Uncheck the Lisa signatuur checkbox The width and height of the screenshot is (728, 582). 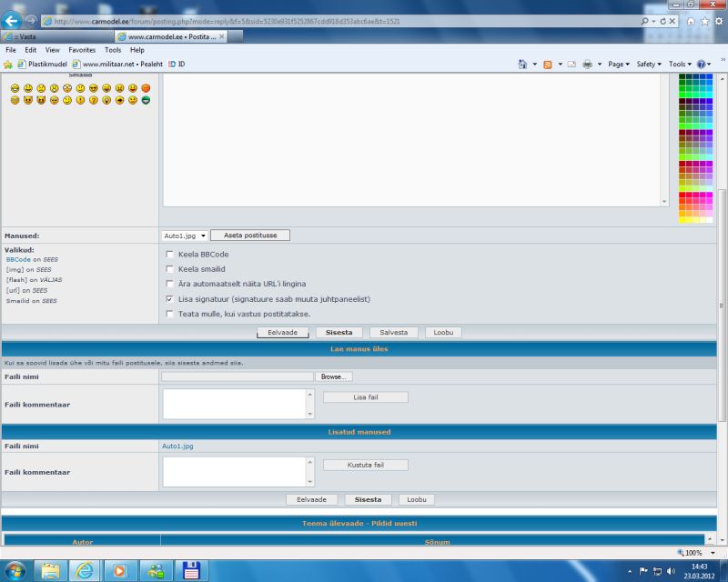click(169, 298)
